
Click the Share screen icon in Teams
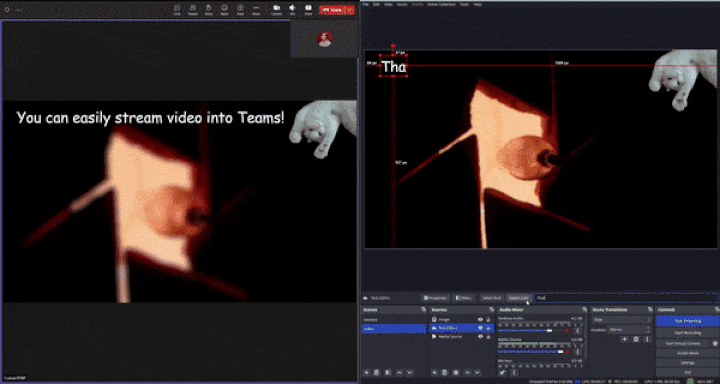309,9
